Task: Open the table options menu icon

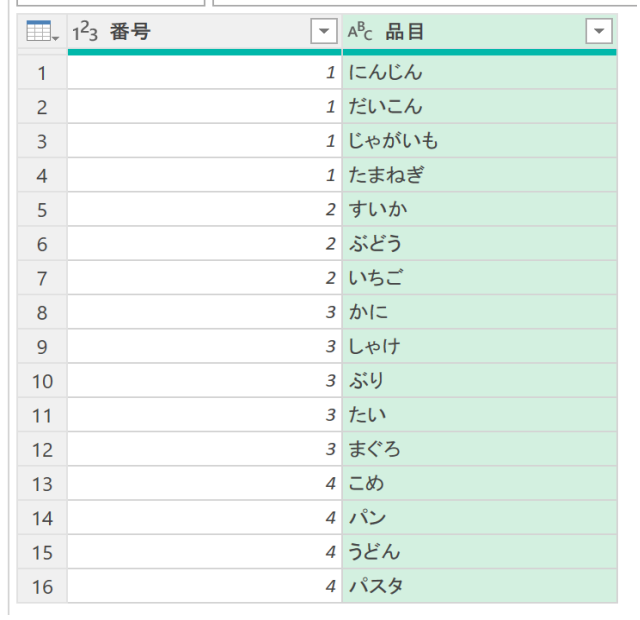Action: [41, 32]
